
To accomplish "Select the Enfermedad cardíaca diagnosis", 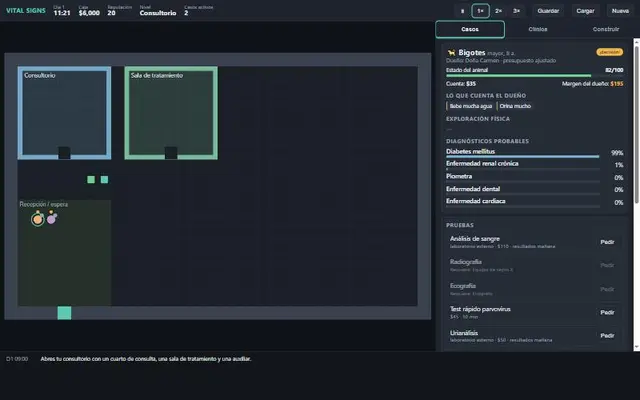I will (534, 202).
